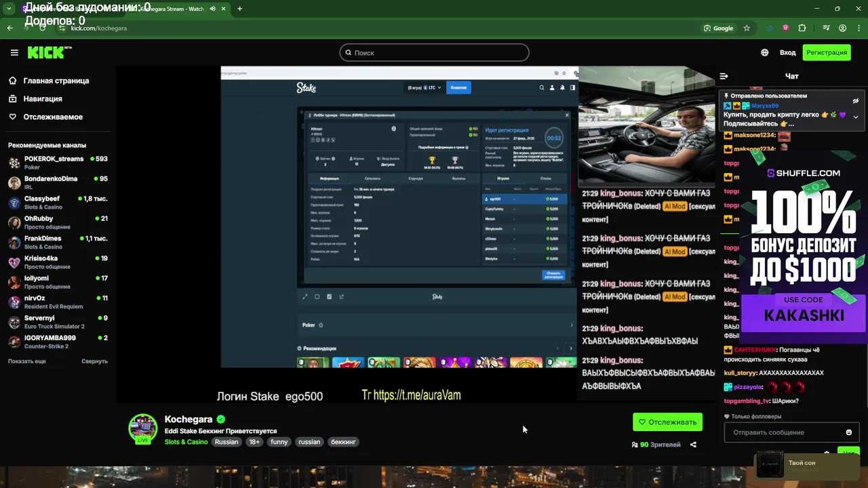Open POKEROK_streams channel
The width and height of the screenshot is (868, 488).
click(x=58, y=163)
